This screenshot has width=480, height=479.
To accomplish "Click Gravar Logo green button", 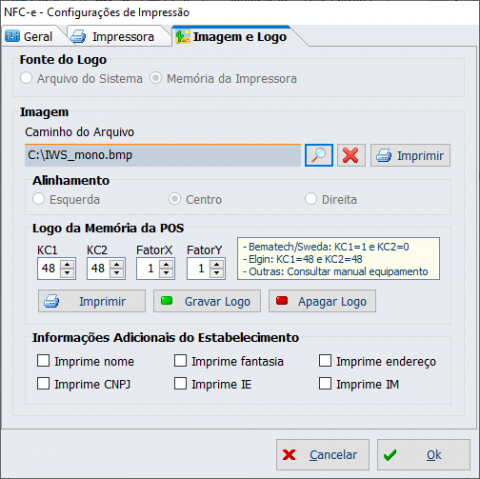I will click(207, 301).
